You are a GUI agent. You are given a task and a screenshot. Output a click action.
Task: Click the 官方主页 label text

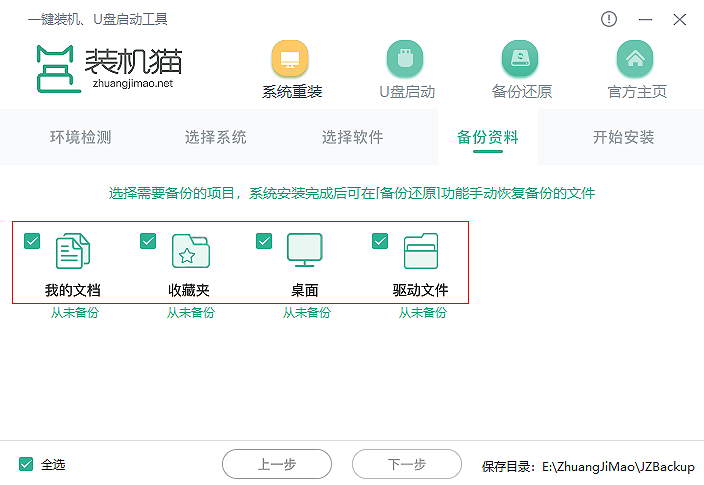click(637, 92)
